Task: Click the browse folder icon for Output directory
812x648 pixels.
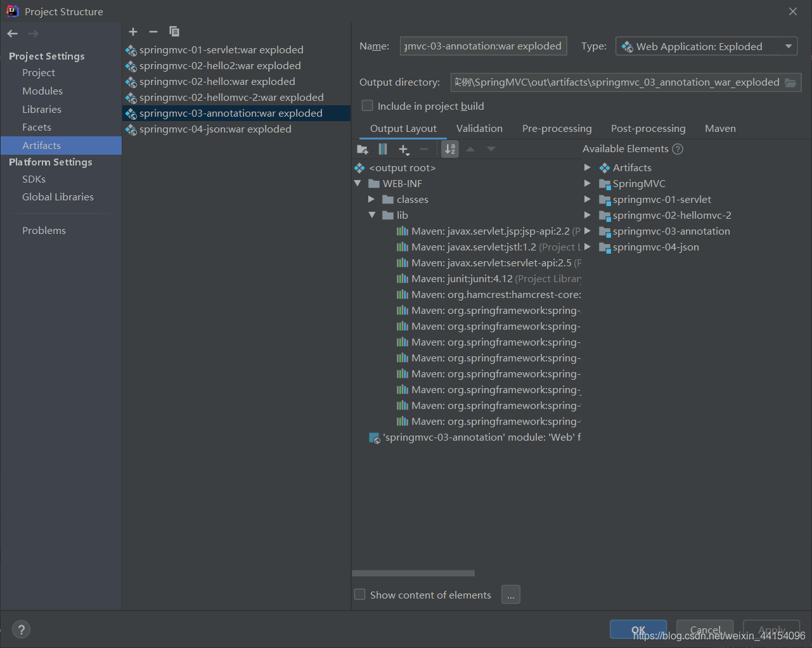Action: tap(790, 82)
